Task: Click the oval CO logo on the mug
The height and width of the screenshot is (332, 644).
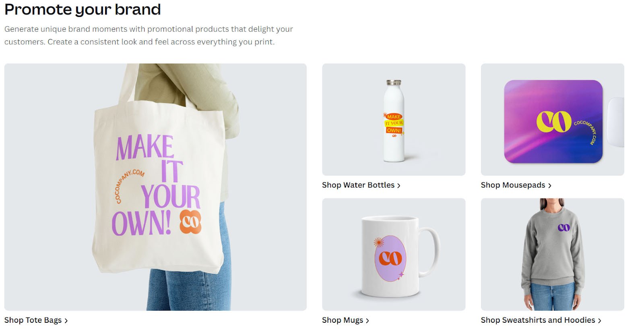Action: (x=390, y=258)
